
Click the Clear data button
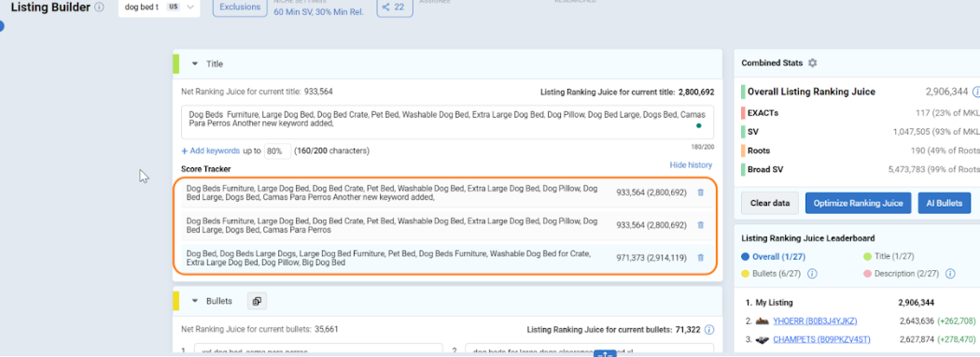click(770, 203)
